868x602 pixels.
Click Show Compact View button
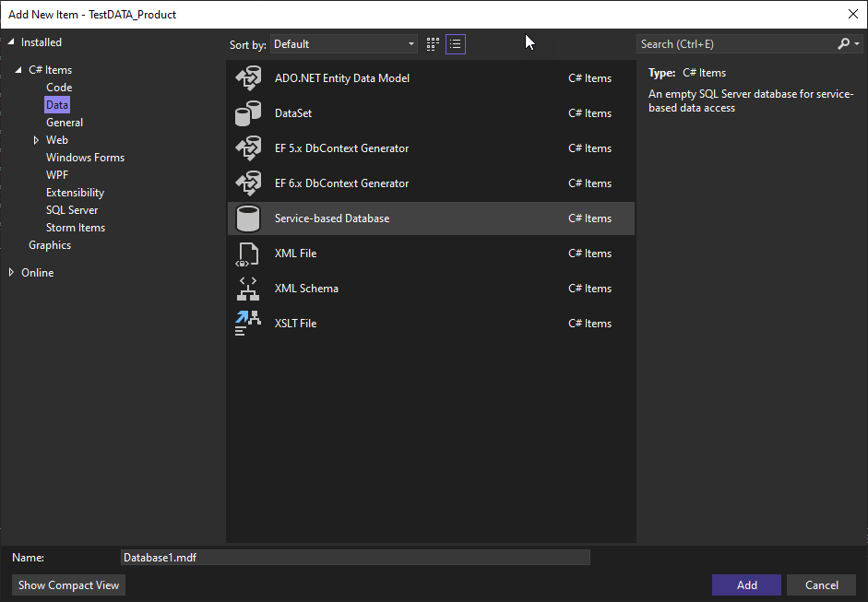click(69, 585)
